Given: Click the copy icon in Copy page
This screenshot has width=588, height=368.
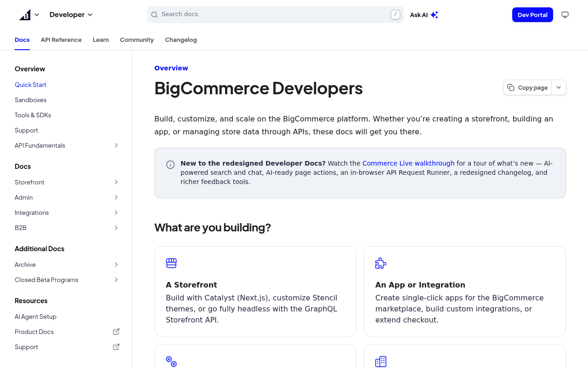Looking at the screenshot, I should [x=511, y=87].
